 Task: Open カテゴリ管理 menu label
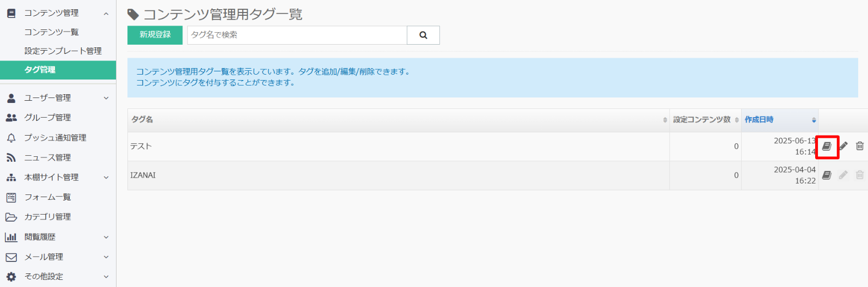pos(48,217)
